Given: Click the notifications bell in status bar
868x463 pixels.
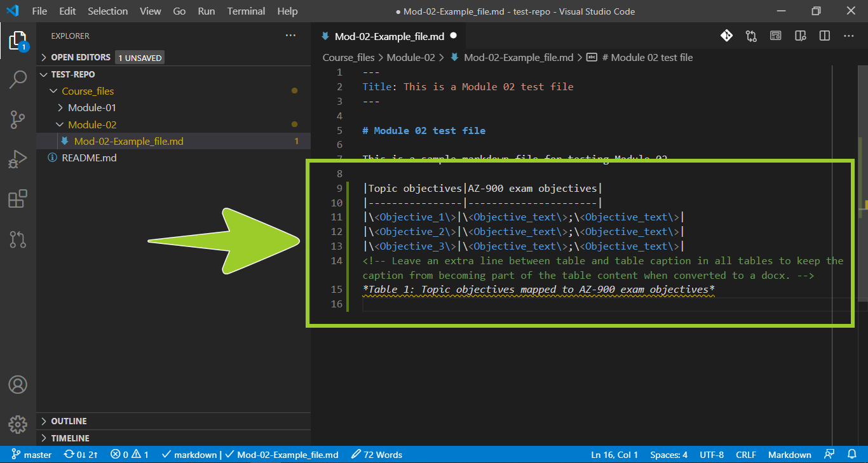Looking at the screenshot, I should click(x=852, y=454).
